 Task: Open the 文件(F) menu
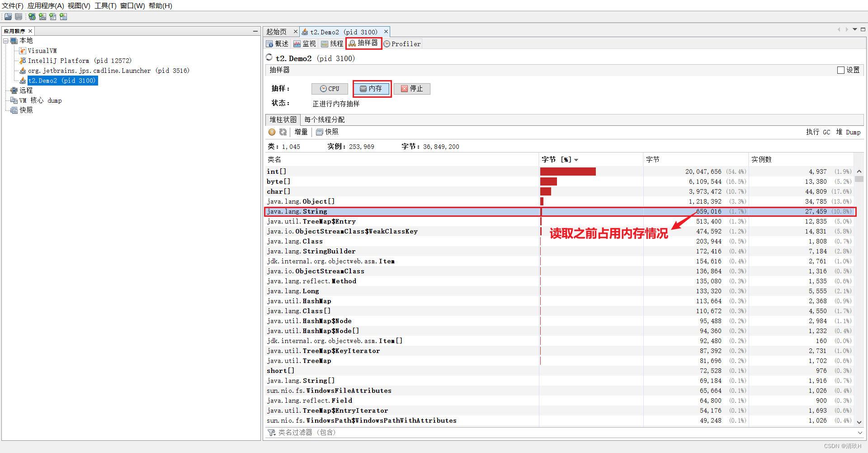tap(13, 6)
